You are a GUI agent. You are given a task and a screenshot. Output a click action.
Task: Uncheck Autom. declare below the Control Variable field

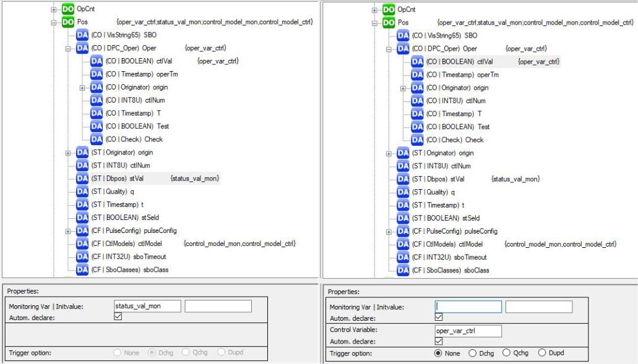click(x=438, y=341)
